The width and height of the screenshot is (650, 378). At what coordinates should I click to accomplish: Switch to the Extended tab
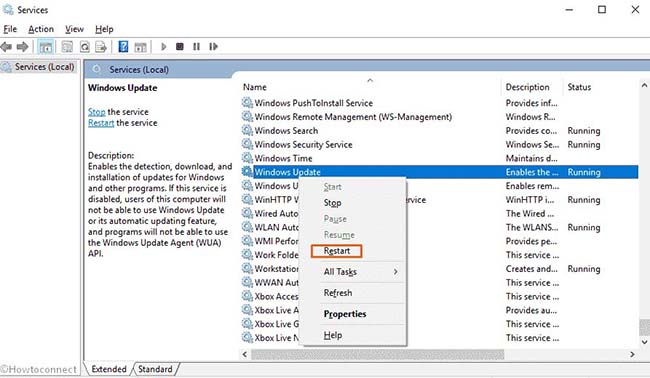[109, 369]
